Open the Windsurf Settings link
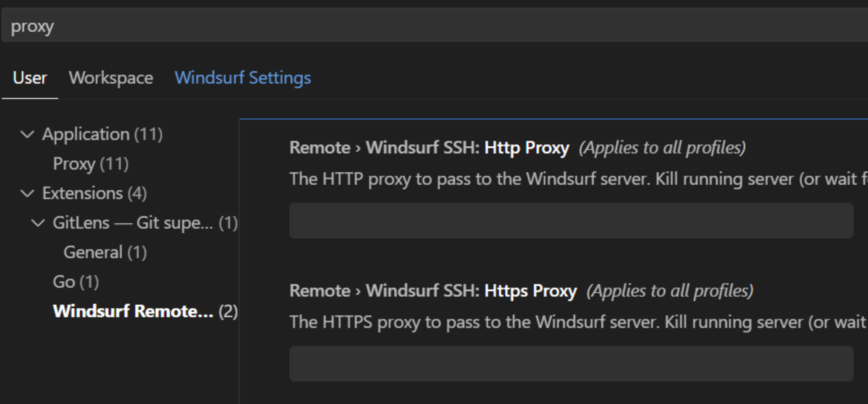 tap(243, 78)
